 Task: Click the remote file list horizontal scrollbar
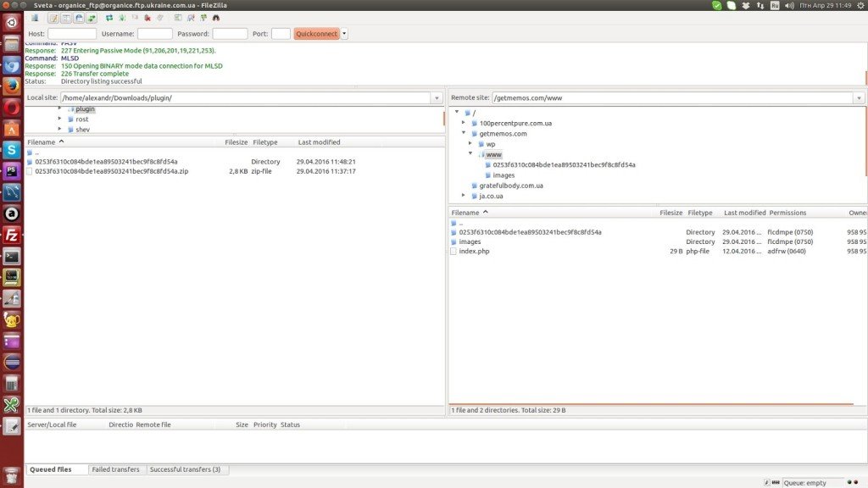coord(651,404)
